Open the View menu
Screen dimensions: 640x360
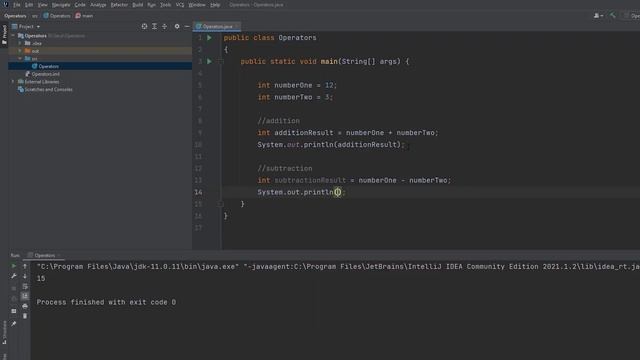[42, 5]
